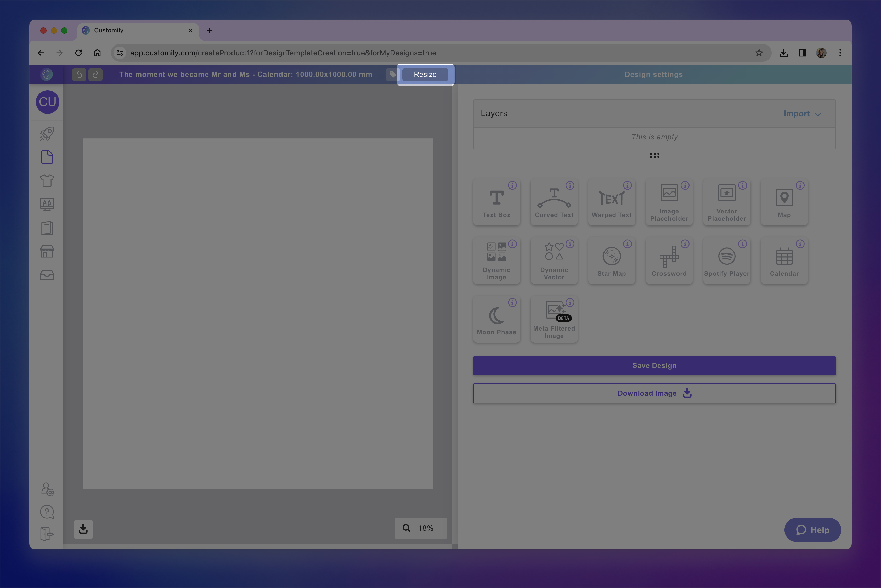Viewport: 881px width, 588px height.
Task: Insert a Curved Text element
Action: coord(554,202)
